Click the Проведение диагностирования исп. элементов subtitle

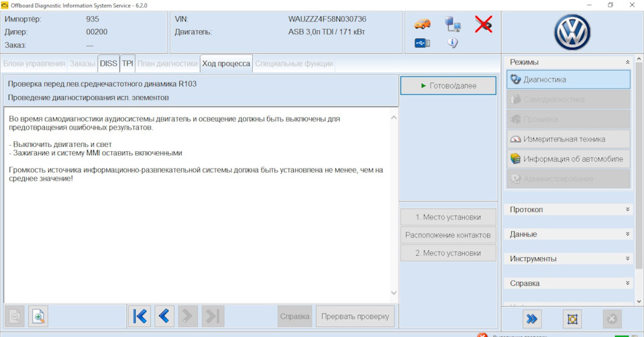89,98
